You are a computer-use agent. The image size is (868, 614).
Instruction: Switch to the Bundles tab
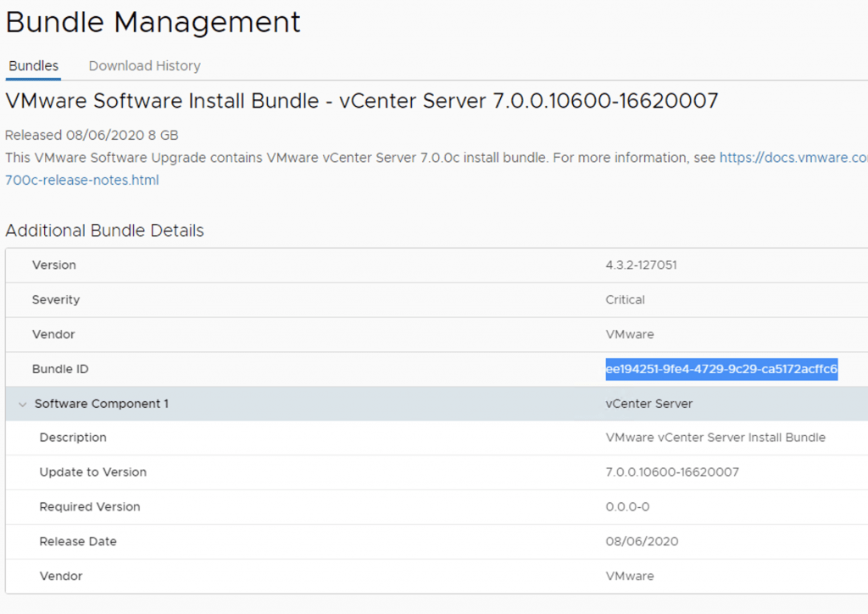(x=34, y=65)
